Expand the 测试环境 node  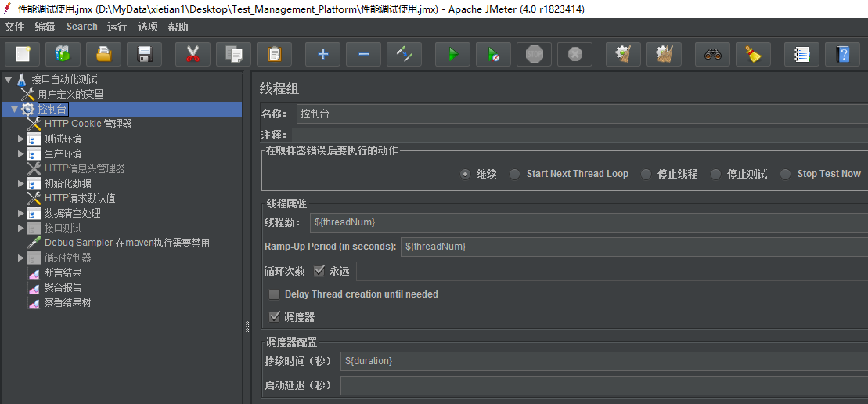[x=21, y=139]
